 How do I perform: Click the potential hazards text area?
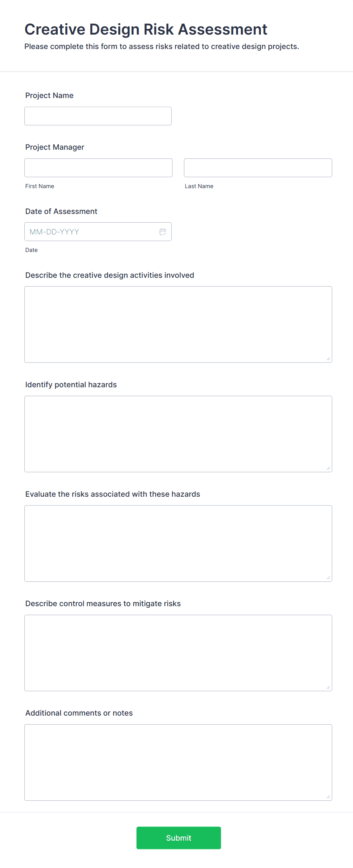[178, 433]
